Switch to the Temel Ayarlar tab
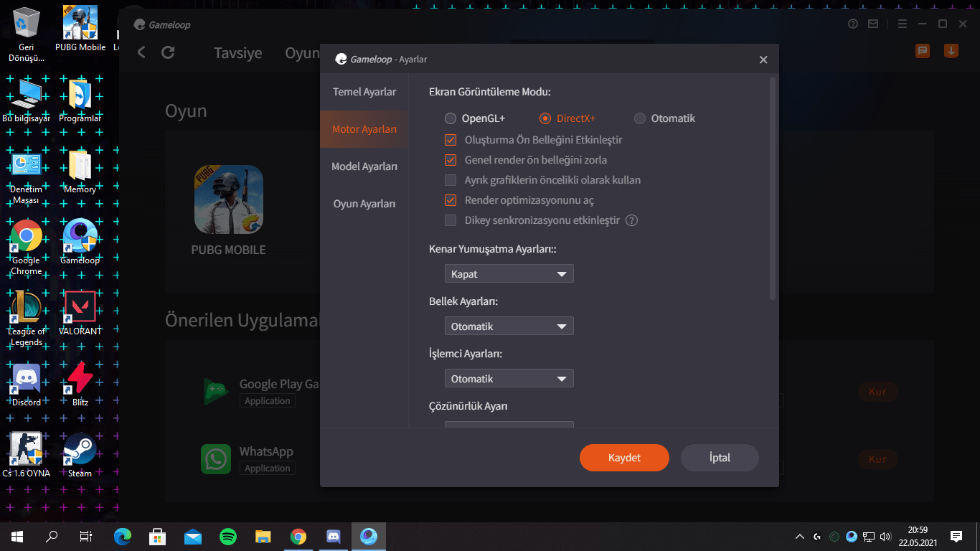Image resolution: width=980 pixels, height=551 pixels. [x=364, y=92]
